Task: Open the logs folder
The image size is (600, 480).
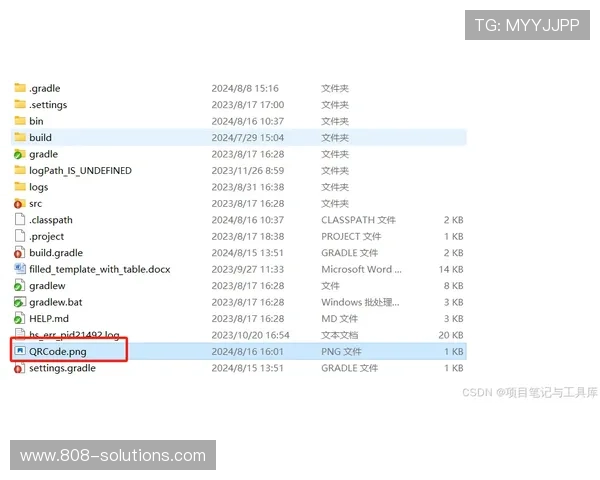Action: 38,187
